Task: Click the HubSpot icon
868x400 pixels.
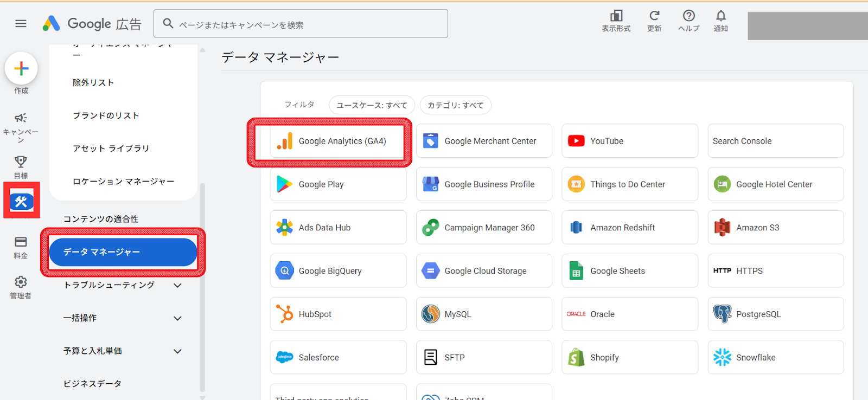Action: (284, 314)
